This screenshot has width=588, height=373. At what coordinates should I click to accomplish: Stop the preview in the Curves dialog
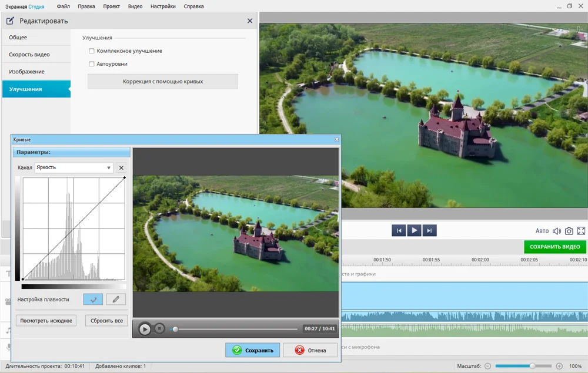tap(159, 329)
